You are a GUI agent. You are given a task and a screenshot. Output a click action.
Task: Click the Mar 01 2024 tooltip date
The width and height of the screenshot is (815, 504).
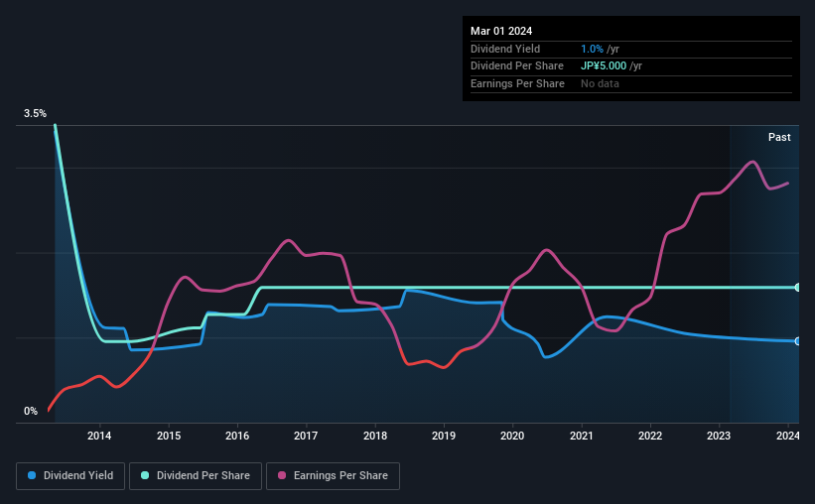[x=501, y=31]
